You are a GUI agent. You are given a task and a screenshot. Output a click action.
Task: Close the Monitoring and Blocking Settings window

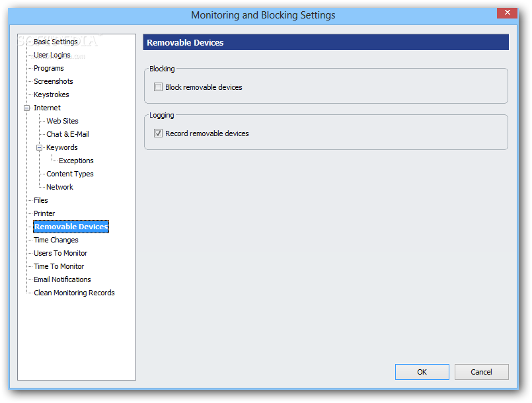508,13
